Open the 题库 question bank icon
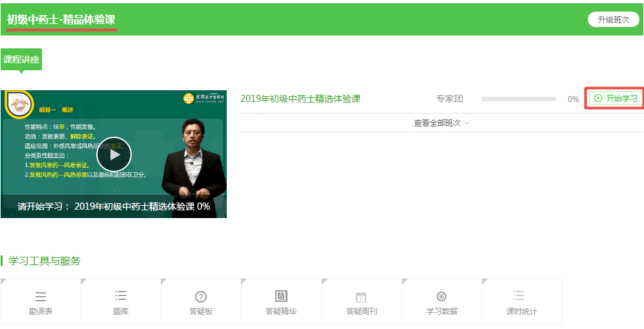Screen dimensions: 644x329 pyautogui.click(x=121, y=296)
